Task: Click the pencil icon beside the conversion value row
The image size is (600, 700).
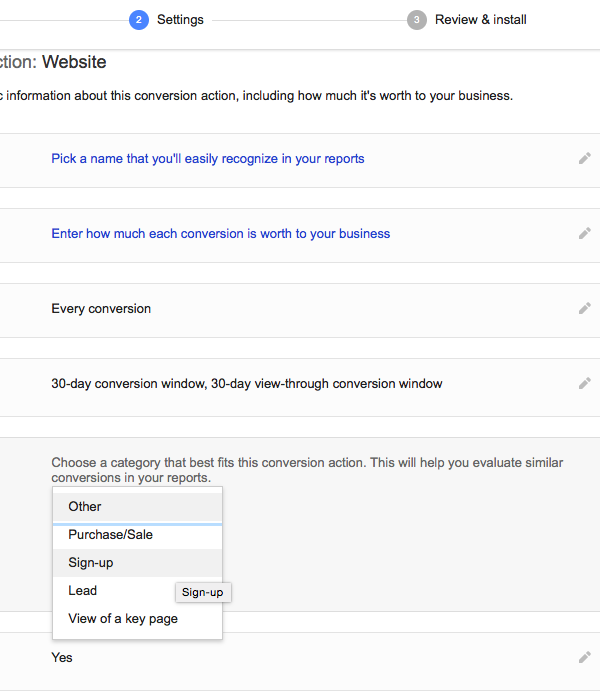Action: pos(585,233)
